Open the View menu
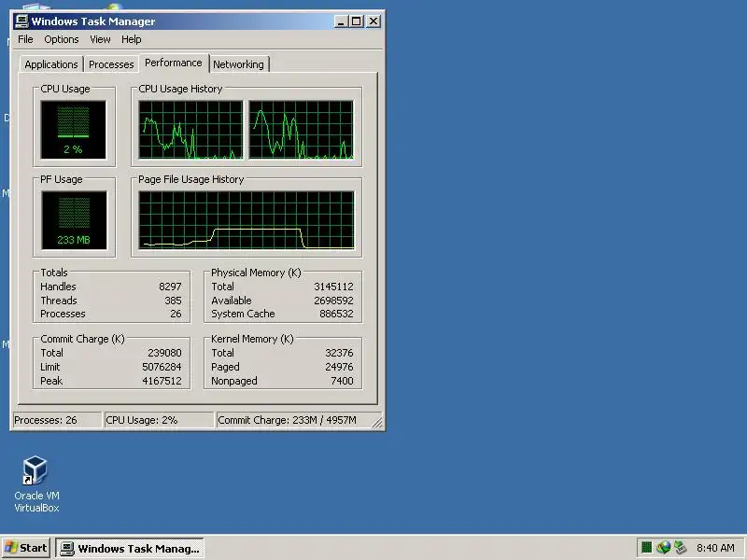747x560 pixels. (x=100, y=39)
